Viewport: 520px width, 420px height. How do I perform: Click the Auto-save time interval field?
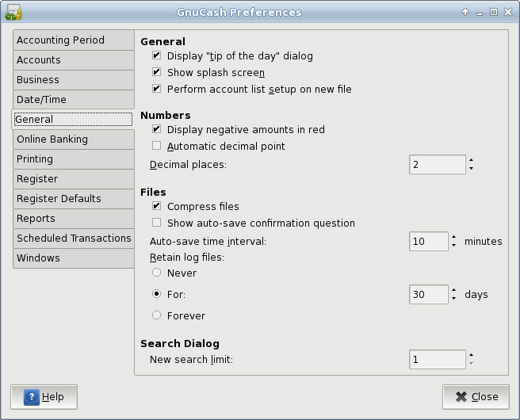(429, 242)
